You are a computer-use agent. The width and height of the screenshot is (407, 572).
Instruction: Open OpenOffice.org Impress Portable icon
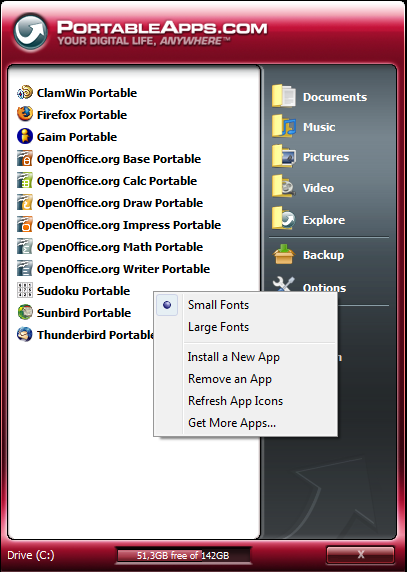click(x=25, y=224)
